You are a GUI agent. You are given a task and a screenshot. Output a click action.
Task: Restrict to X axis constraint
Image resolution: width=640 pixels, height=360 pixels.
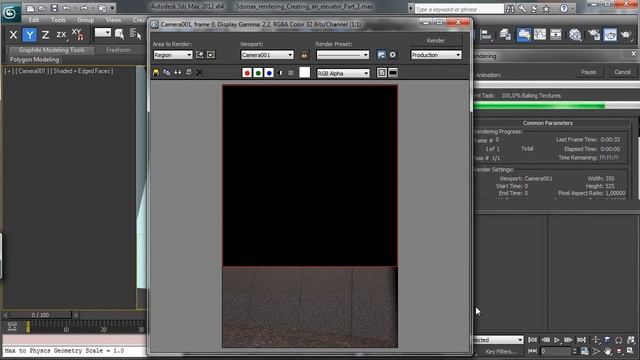(13, 35)
